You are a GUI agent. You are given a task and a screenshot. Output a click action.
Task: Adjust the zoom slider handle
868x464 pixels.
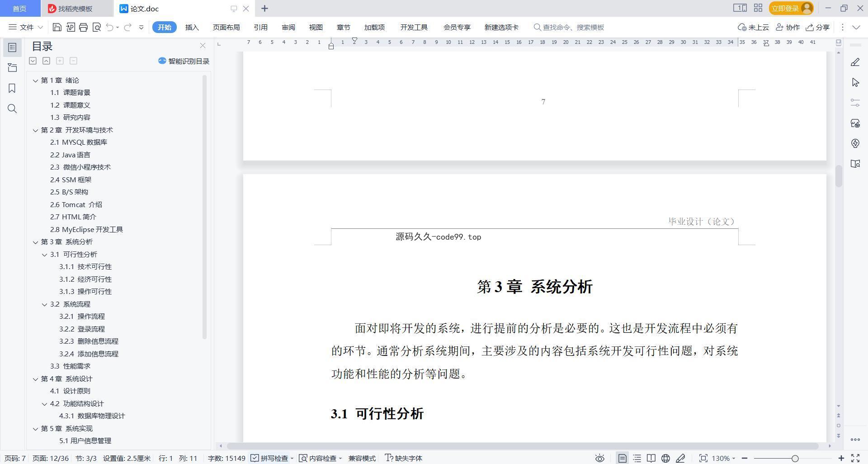(x=795, y=458)
